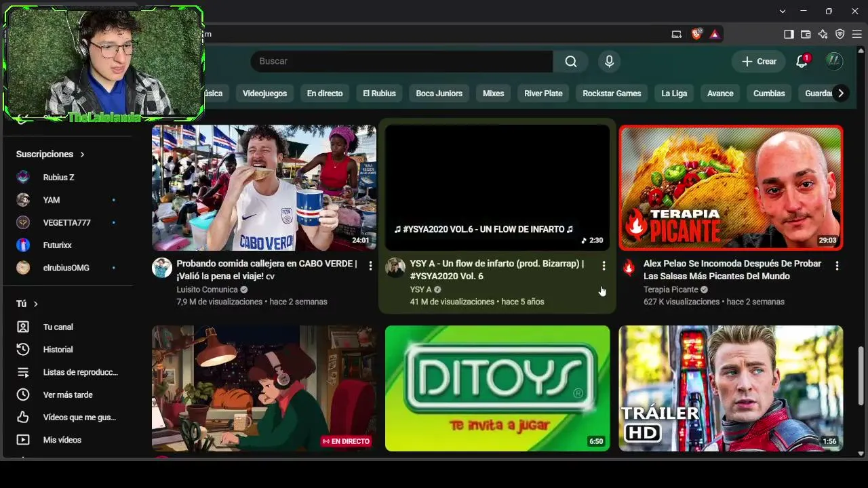This screenshot has width=868, height=488.
Task: Click the Terapia Picante flame avatar
Action: 629,268
